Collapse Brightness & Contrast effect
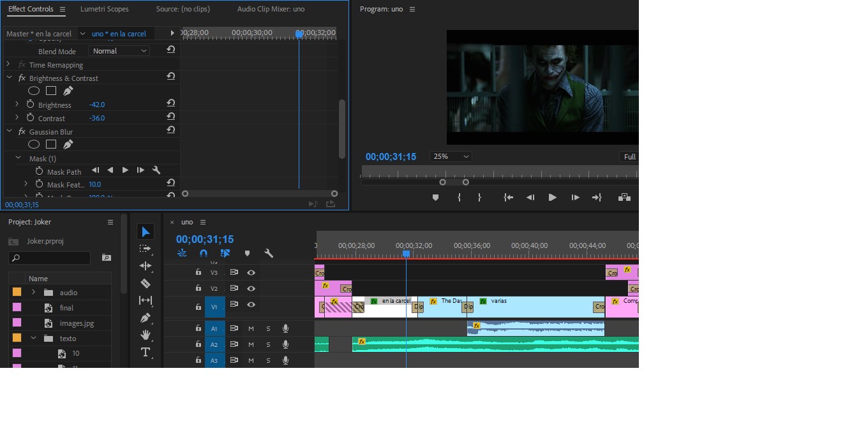868x431 pixels. 9,78
